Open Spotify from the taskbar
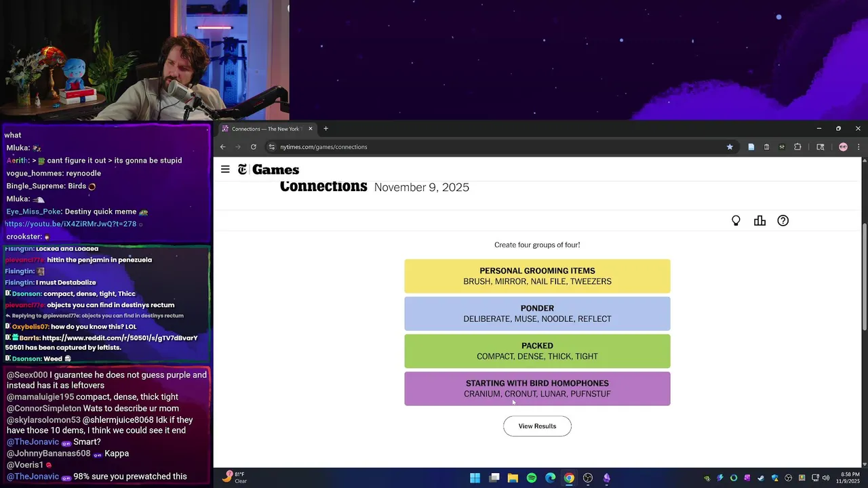 click(532, 478)
